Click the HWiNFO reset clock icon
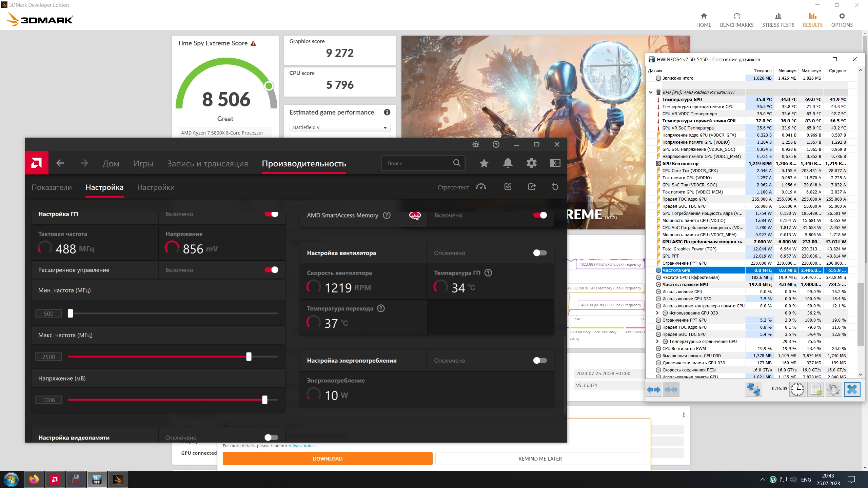 [797, 389]
